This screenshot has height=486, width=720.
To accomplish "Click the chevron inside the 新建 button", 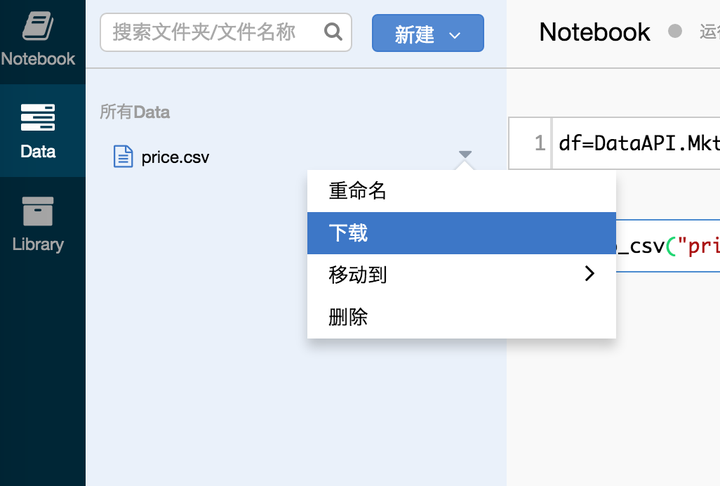I will point(455,35).
